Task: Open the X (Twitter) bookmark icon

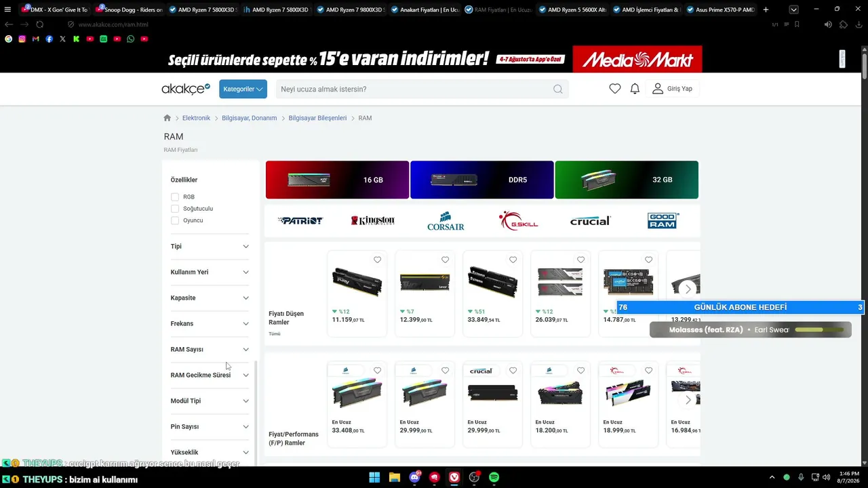Action: 62,39
